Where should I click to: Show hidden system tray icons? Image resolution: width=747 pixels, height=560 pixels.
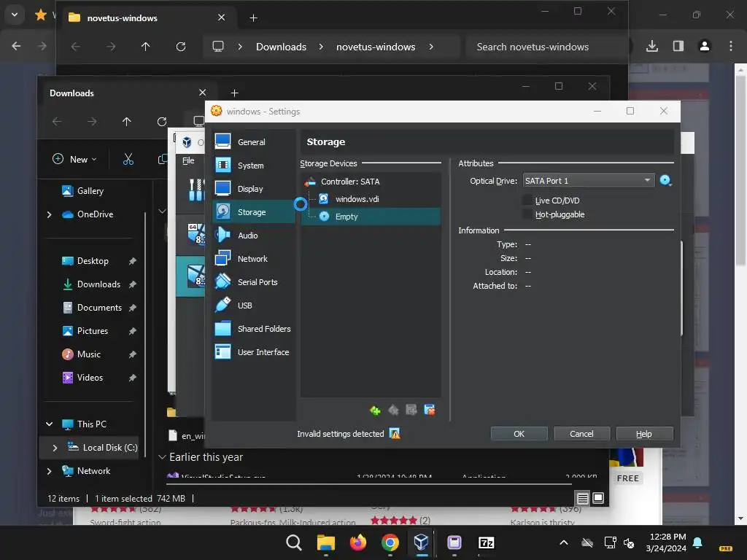coord(564,542)
